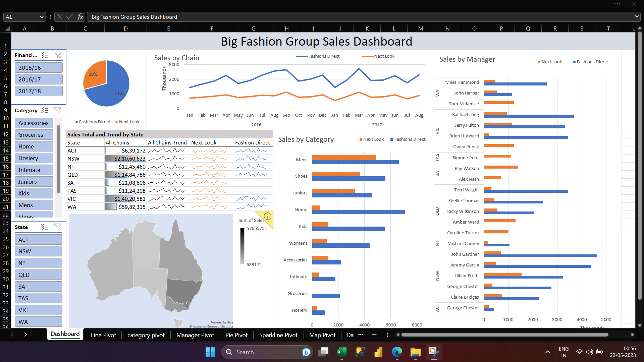The height and width of the screenshot is (362, 644).
Task: Expand the formula bar with its arrow
Action: pos(637,16)
